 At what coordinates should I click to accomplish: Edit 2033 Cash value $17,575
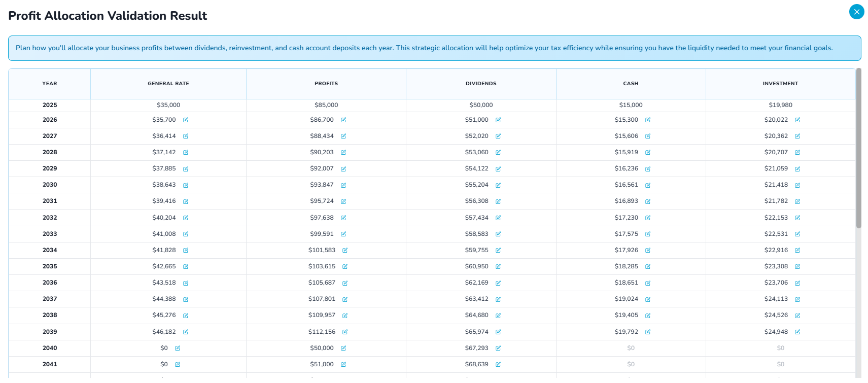[x=648, y=234]
